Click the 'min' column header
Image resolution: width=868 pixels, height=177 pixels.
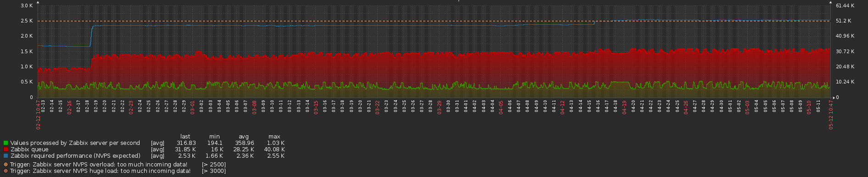(x=214, y=137)
